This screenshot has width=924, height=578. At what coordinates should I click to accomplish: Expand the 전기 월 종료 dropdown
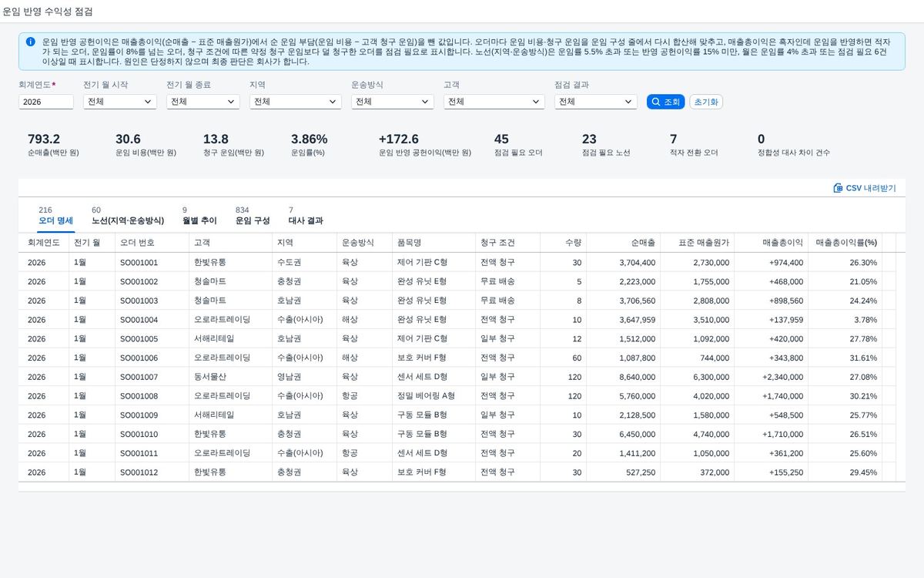[x=203, y=102]
